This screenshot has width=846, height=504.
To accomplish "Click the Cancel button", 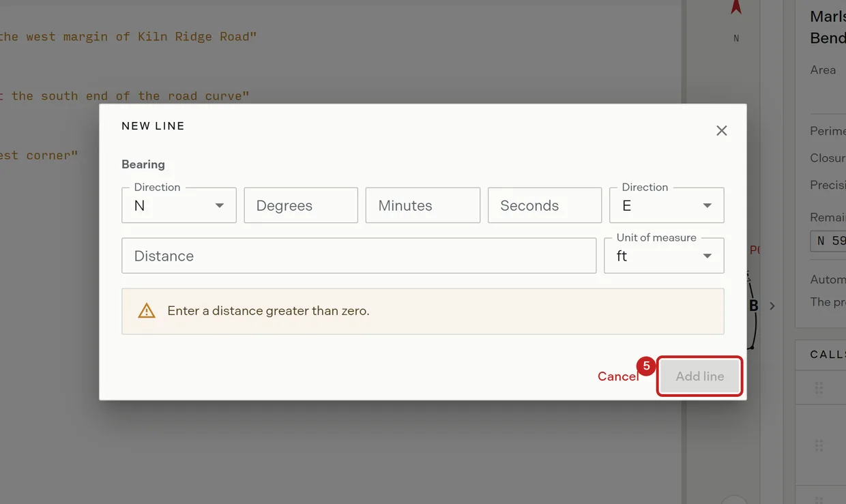I will (x=618, y=376).
